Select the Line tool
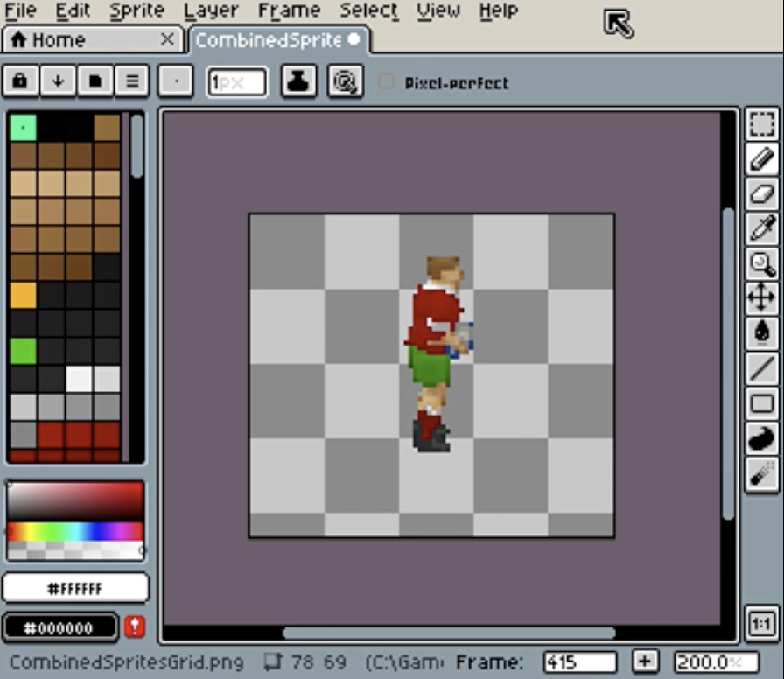The width and height of the screenshot is (784, 679). tap(762, 368)
